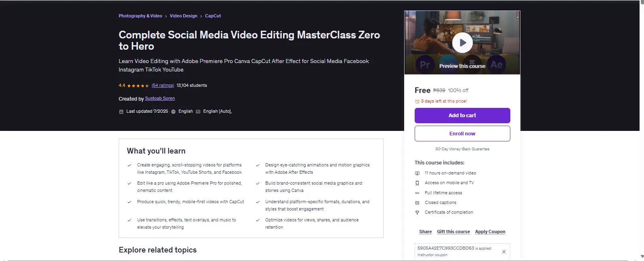
Task: Click checkmark beside Design eye-catching animations
Action: pyautogui.click(x=258, y=165)
